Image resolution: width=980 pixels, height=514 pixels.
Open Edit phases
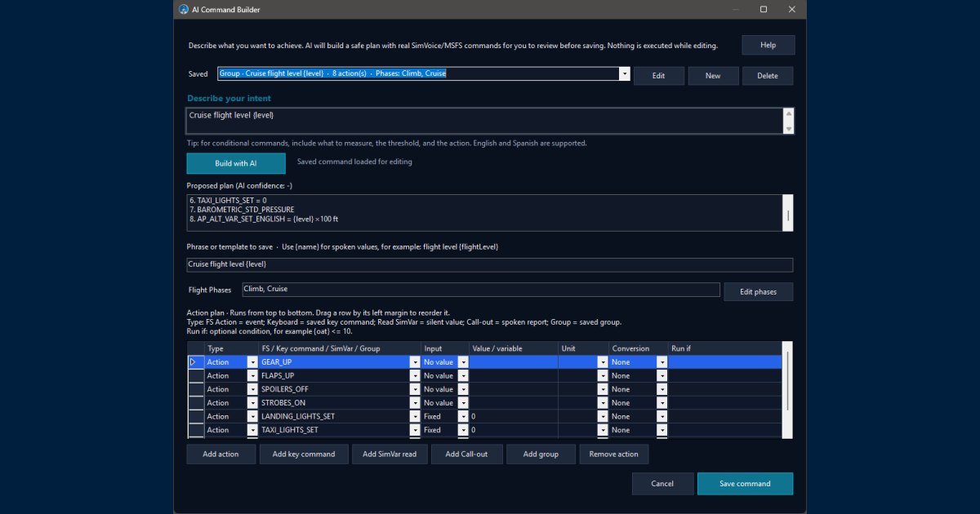[x=759, y=292]
